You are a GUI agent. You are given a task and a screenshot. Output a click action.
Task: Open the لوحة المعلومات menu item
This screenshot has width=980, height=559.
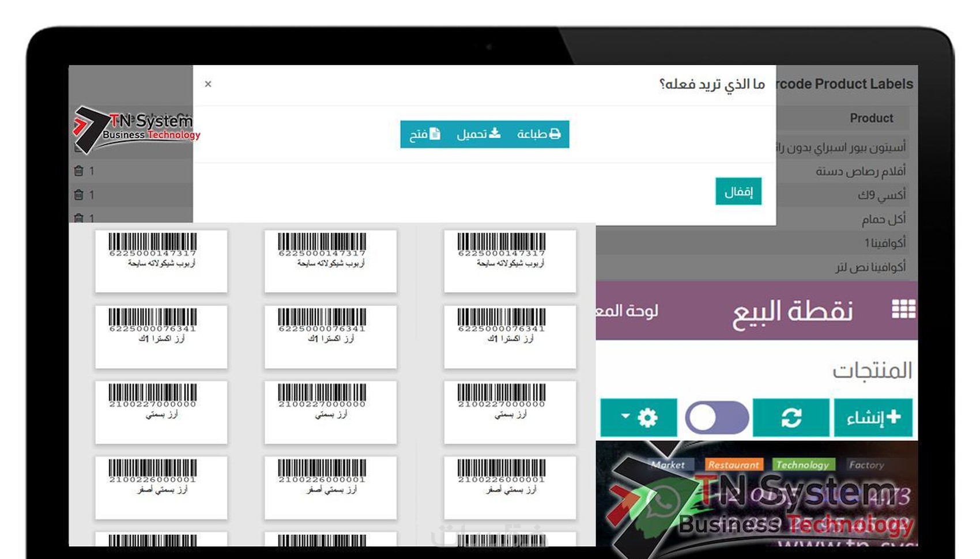[x=627, y=311]
